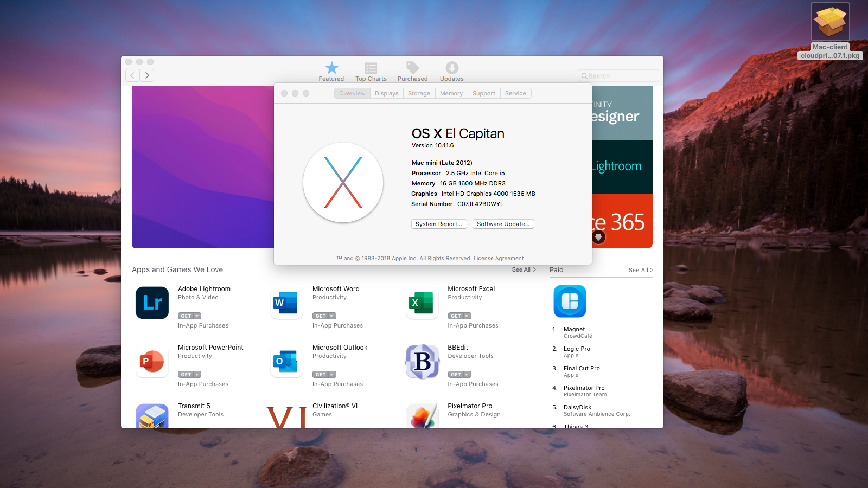Open the BBEdit app title
The image size is (868, 488).
pyautogui.click(x=458, y=348)
